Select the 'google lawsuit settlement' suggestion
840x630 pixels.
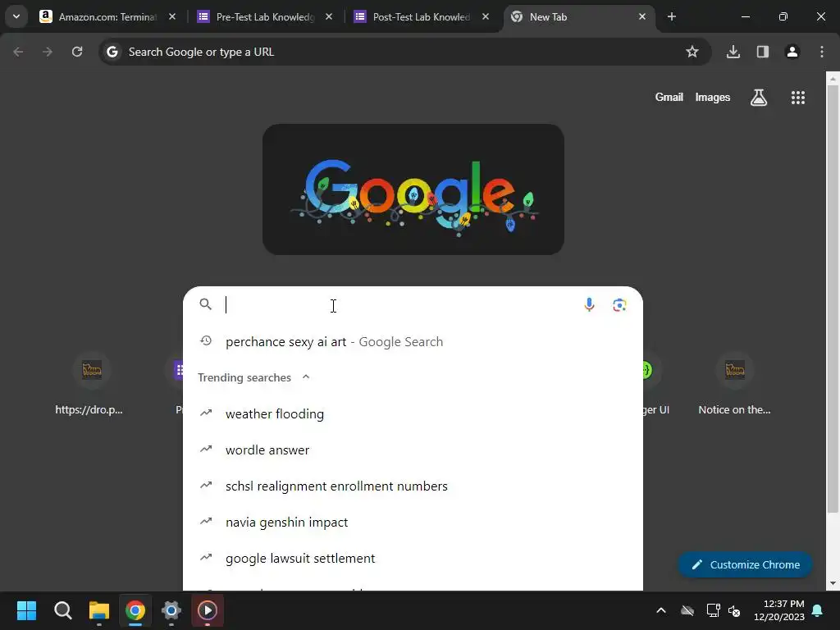(413, 558)
